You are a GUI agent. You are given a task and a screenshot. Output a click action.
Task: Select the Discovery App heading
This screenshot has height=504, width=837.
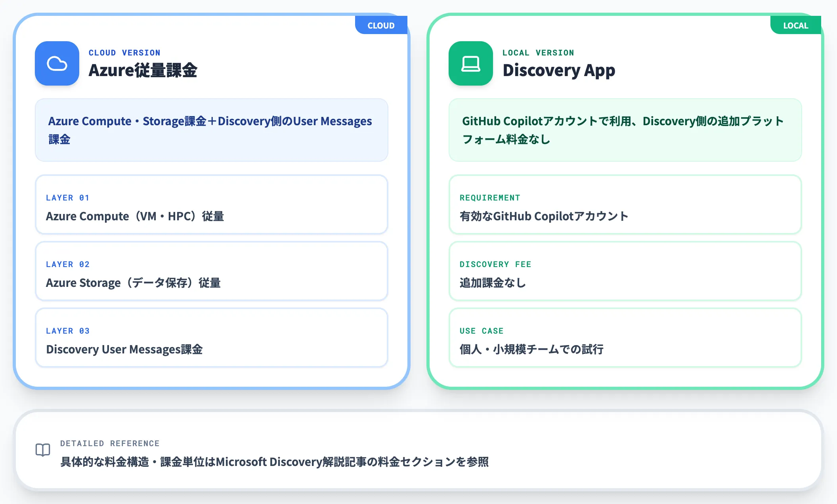click(x=559, y=71)
